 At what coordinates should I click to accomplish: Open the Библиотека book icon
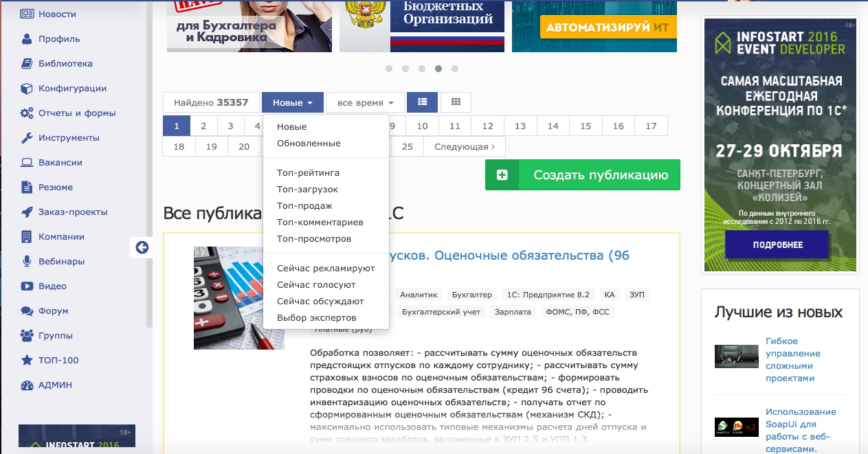click(27, 63)
